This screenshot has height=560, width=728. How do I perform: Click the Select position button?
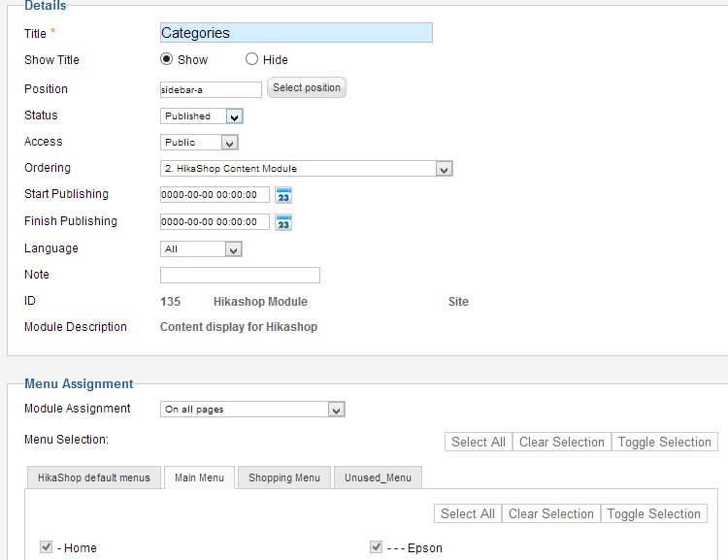pos(307,87)
